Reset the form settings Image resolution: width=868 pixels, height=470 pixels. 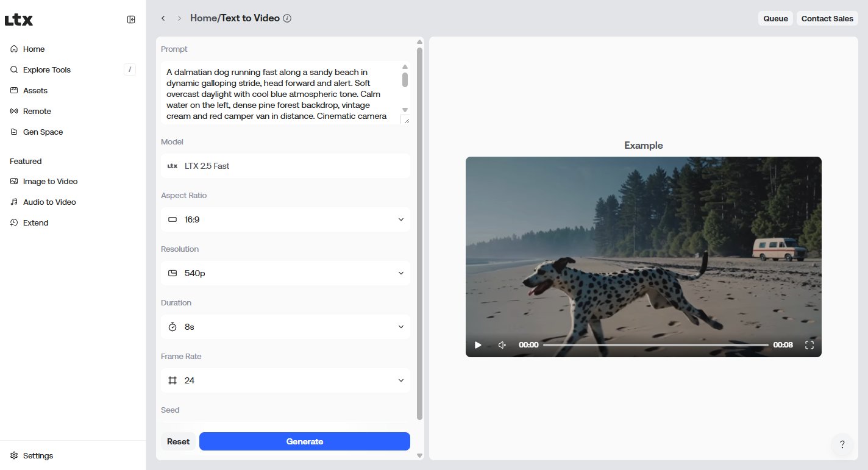pos(179,441)
